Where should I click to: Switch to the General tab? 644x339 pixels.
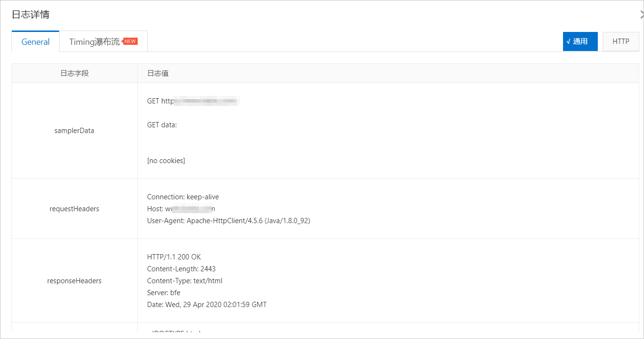tap(35, 41)
